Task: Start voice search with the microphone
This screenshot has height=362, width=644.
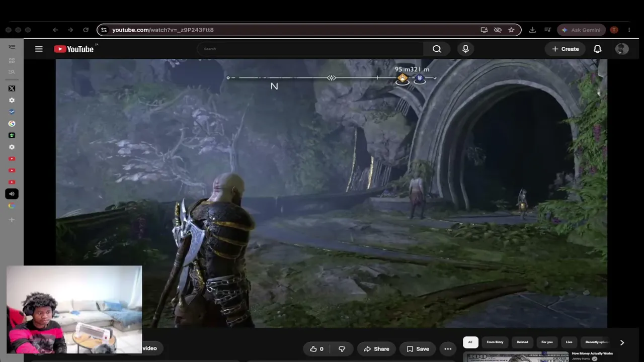Action: point(465,49)
